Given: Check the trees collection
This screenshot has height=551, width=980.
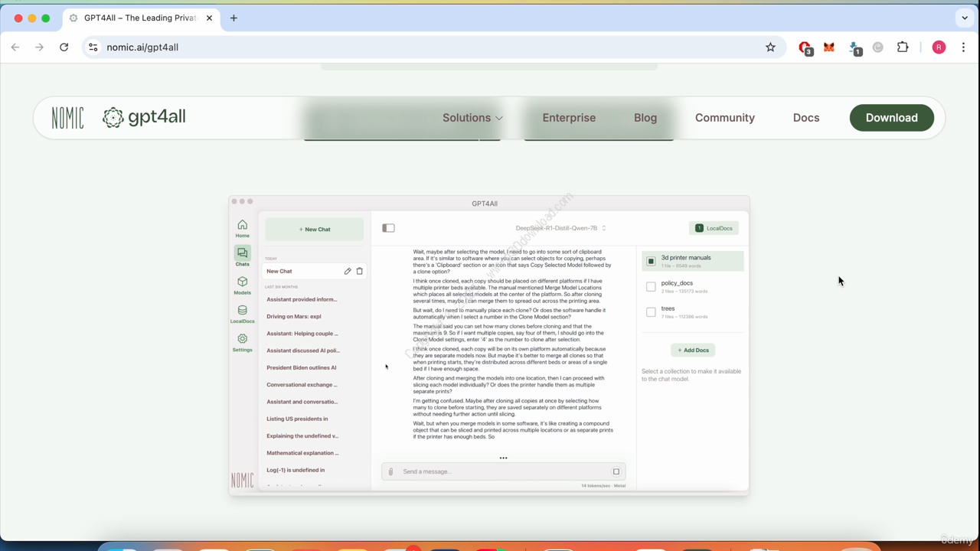Looking at the screenshot, I should point(651,312).
